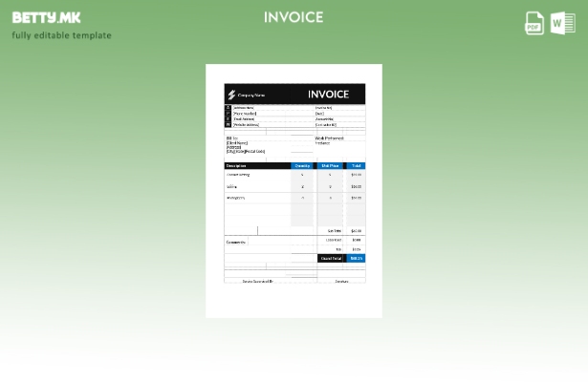Click the Work Performed field
The image size is (588, 382).
330,138
